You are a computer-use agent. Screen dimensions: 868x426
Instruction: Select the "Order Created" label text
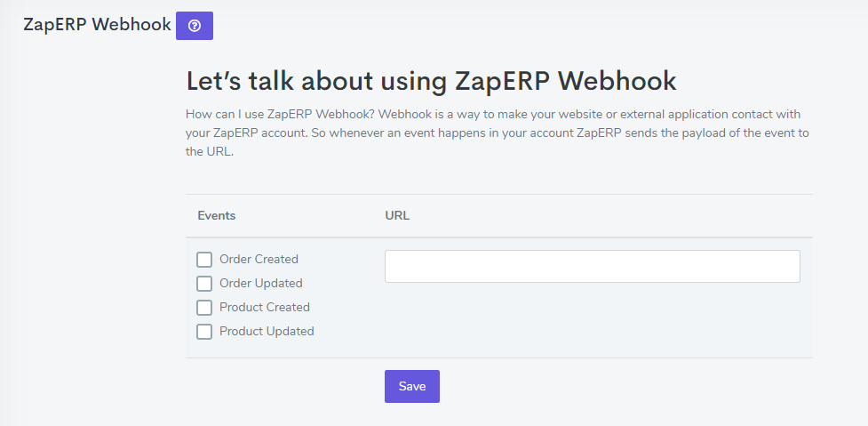click(x=259, y=260)
